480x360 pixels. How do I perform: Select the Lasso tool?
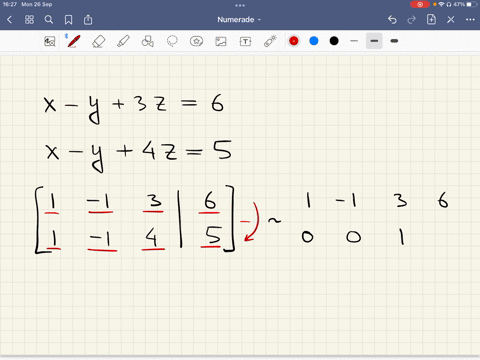pos(172,41)
